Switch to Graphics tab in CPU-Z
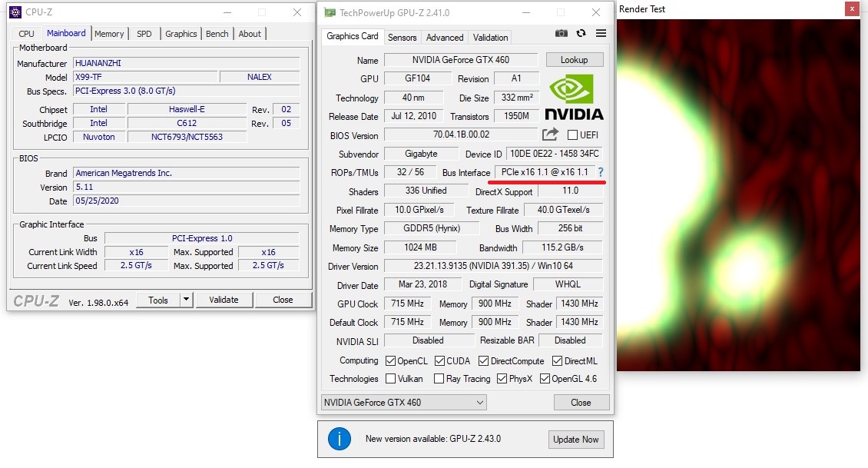 click(x=181, y=34)
